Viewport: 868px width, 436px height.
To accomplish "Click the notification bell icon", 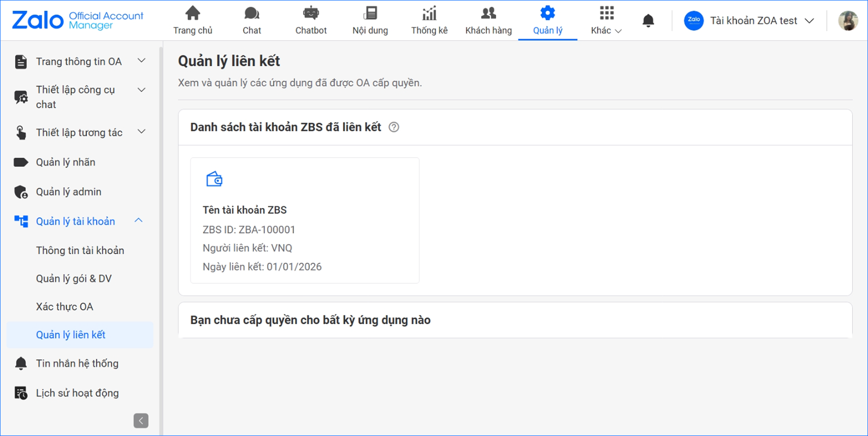I will click(648, 20).
